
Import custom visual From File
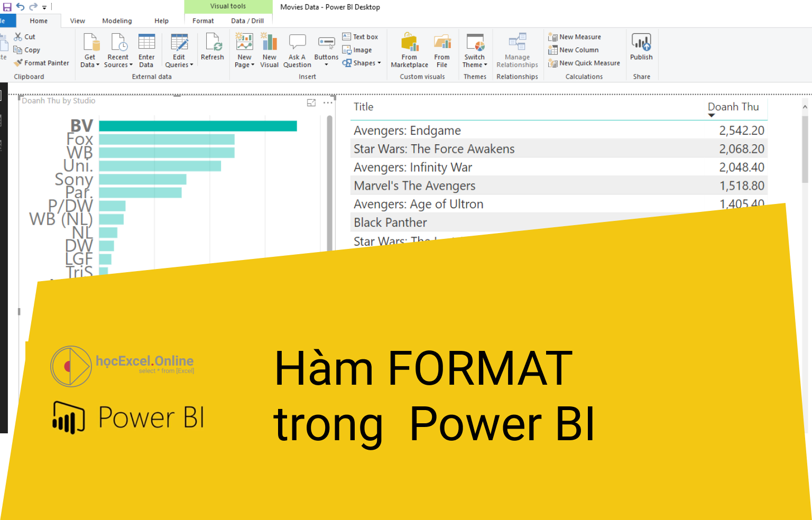click(442, 50)
